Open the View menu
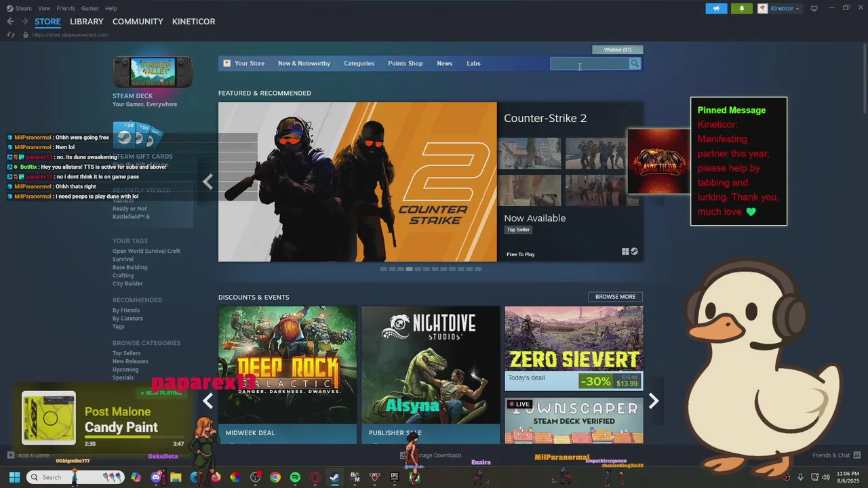868x488 pixels. pyautogui.click(x=44, y=8)
